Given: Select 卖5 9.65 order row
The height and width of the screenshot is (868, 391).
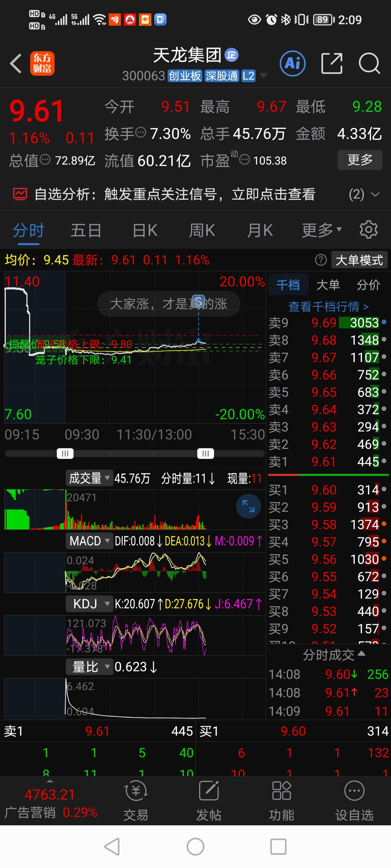Looking at the screenshot, I should pyautogui.click(x=328, y=392).
